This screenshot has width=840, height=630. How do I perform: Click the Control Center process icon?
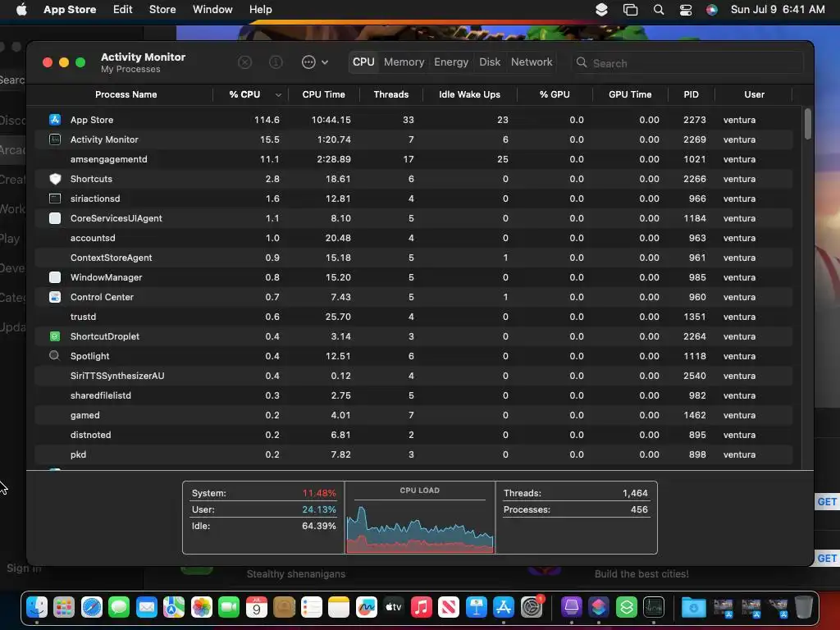pyautogui.click(x=55, y=297)
